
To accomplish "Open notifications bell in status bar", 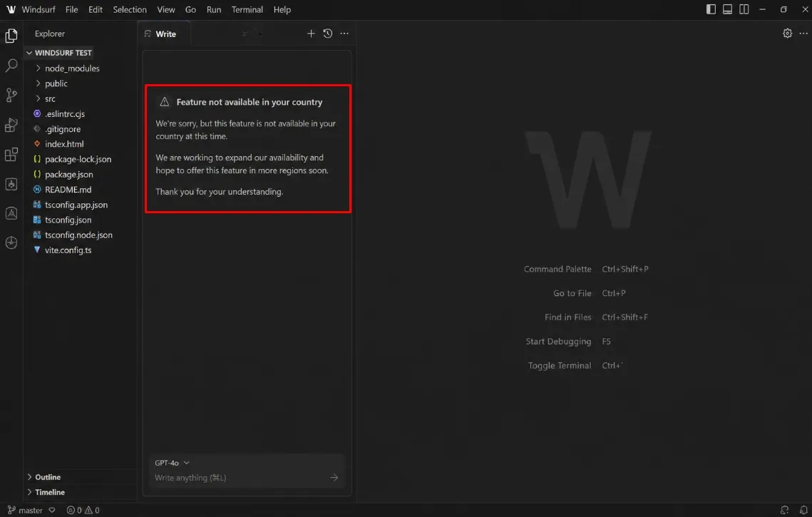I will (x=803, y=511).
